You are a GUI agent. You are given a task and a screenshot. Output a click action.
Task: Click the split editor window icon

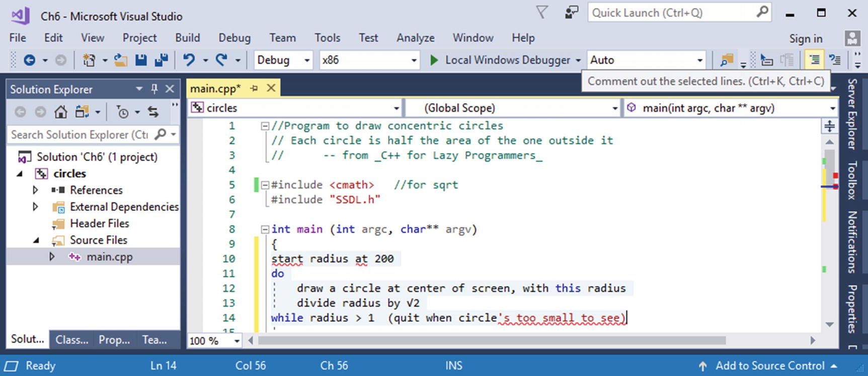pyautogui.click(x=829, y=126)
